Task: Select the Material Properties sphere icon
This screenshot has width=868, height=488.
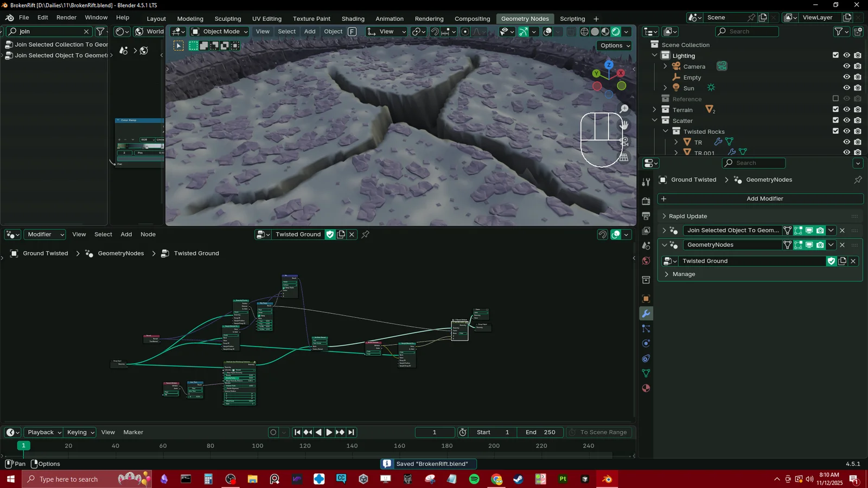Action: pos(646,388)
